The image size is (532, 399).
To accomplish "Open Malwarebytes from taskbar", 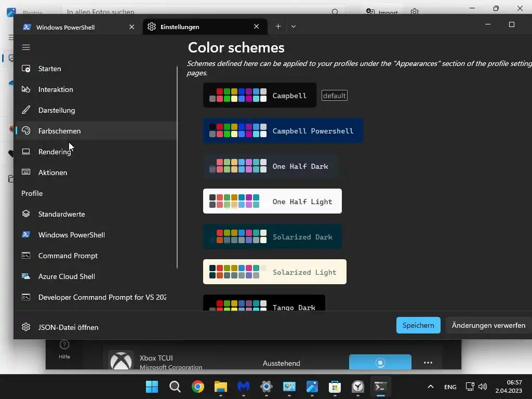I will pos(243,387).
